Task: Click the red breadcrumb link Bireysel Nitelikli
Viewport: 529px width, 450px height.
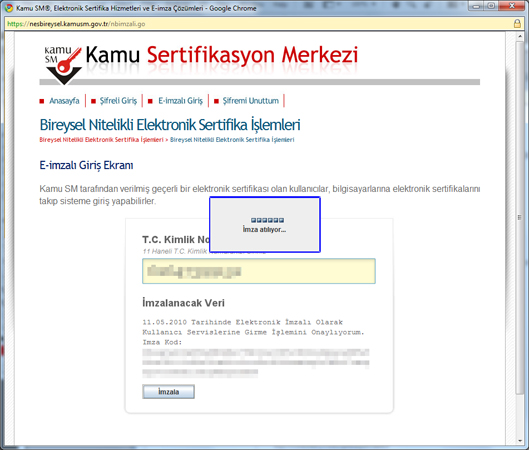Action: [x=101, y=140]
